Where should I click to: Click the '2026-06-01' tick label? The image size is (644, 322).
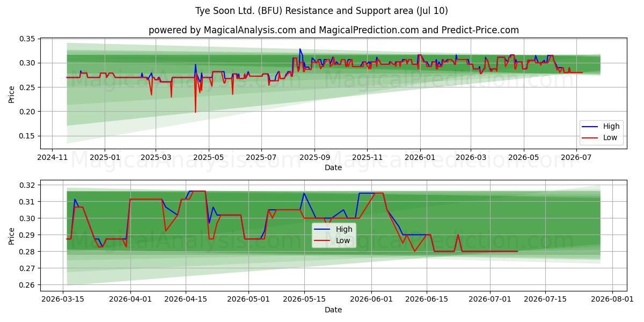pos(372,300)
